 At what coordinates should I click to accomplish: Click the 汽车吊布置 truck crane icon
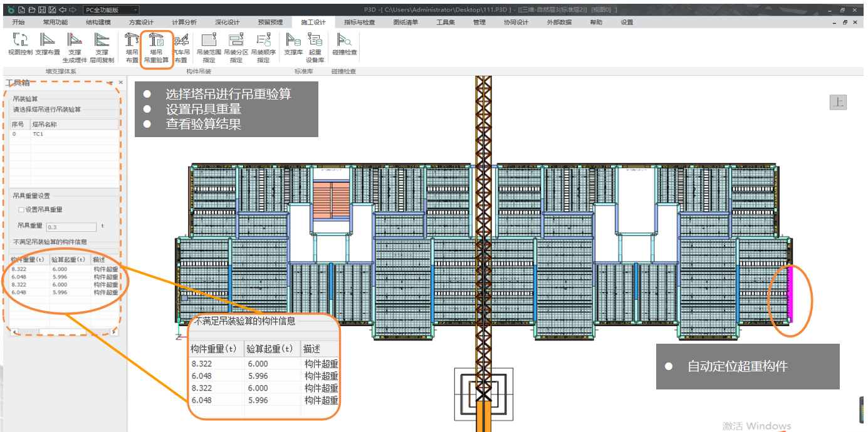click(181, 45)
